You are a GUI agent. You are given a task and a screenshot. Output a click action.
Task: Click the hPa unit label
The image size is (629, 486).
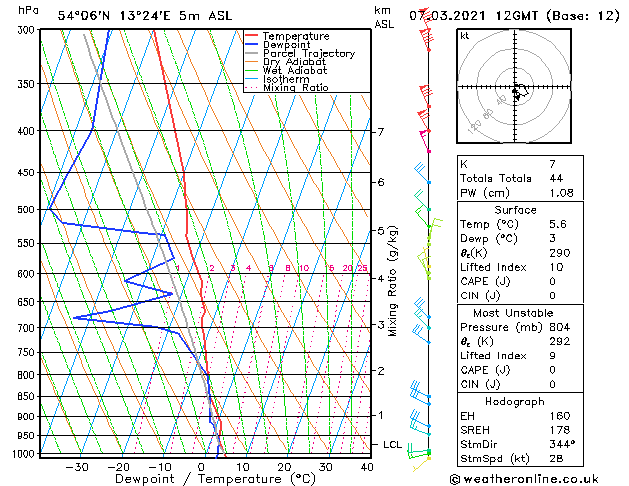[x=28, y=10]
